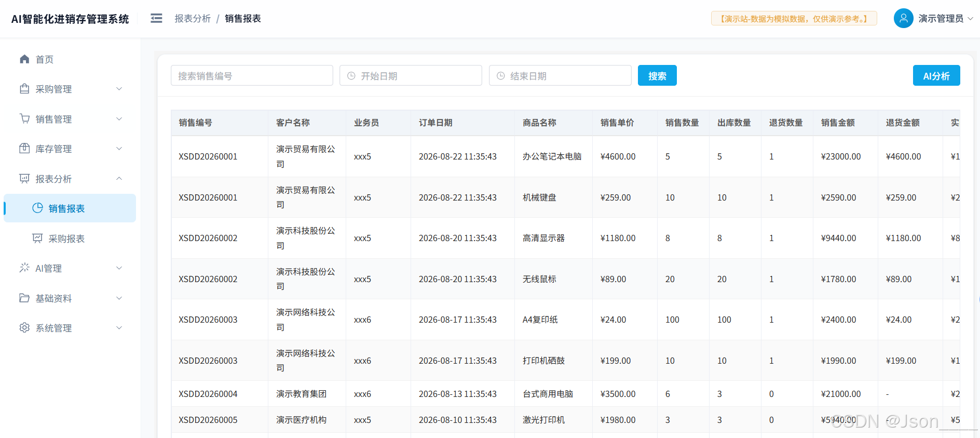Open the 库存管理 menu label
980x438 pixels.
(53, 149)
